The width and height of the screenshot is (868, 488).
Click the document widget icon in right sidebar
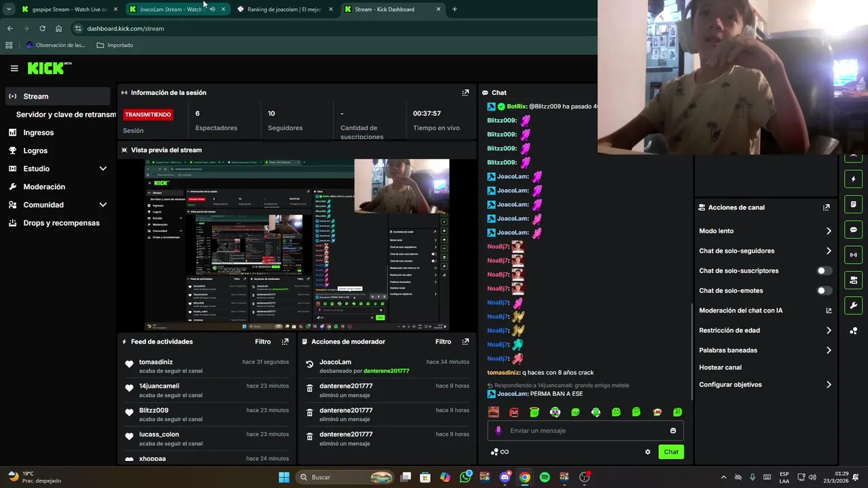(853, 205)
